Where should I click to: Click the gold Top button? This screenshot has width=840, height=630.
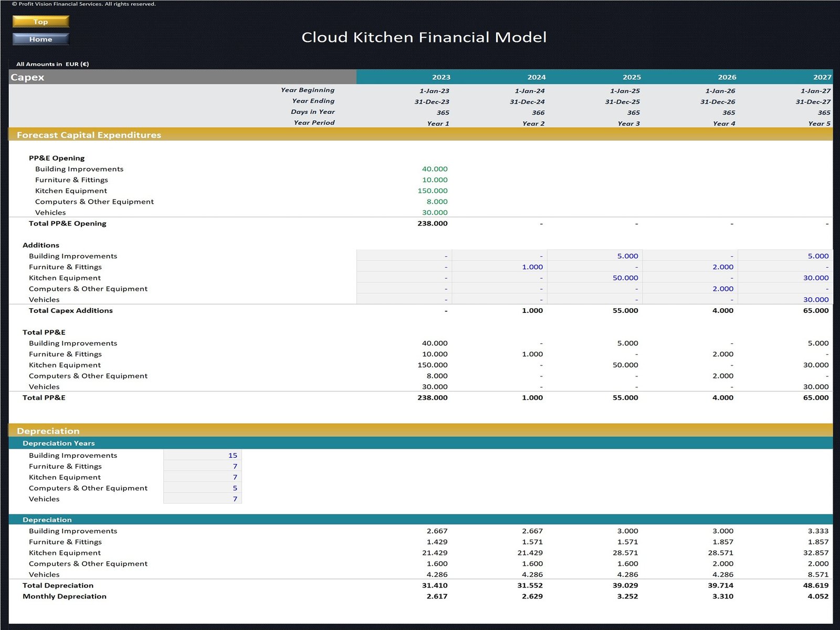tap(40, 22)
